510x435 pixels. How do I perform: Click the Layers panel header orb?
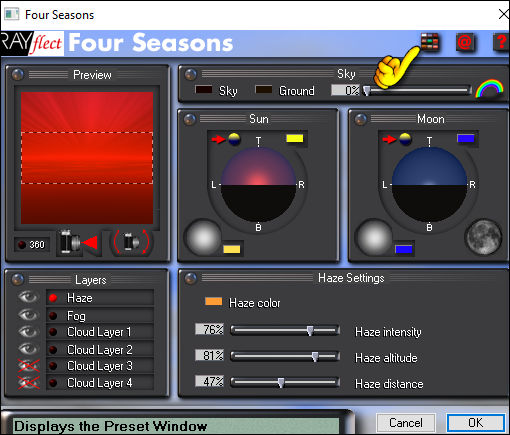point(18,279)
